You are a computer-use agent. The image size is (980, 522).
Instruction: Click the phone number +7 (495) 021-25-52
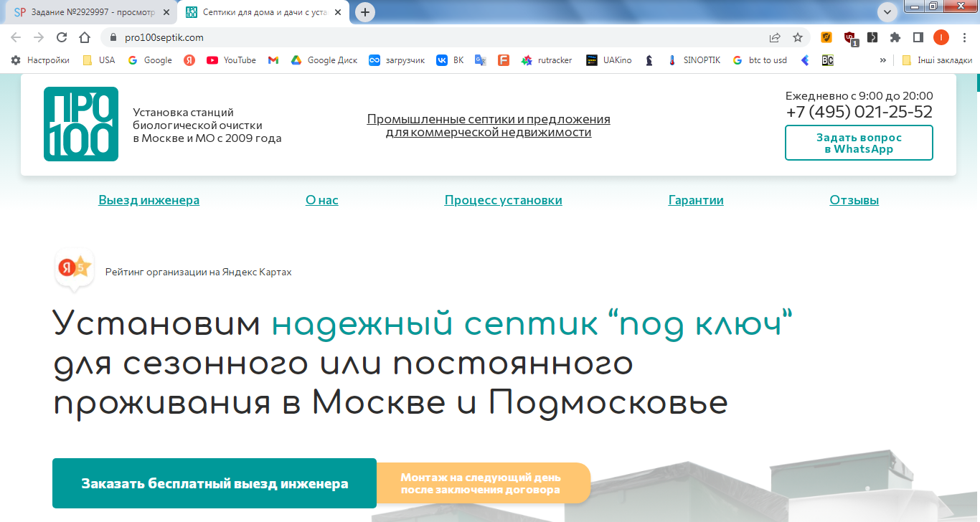pyautogui.click(x=859, y=112)
